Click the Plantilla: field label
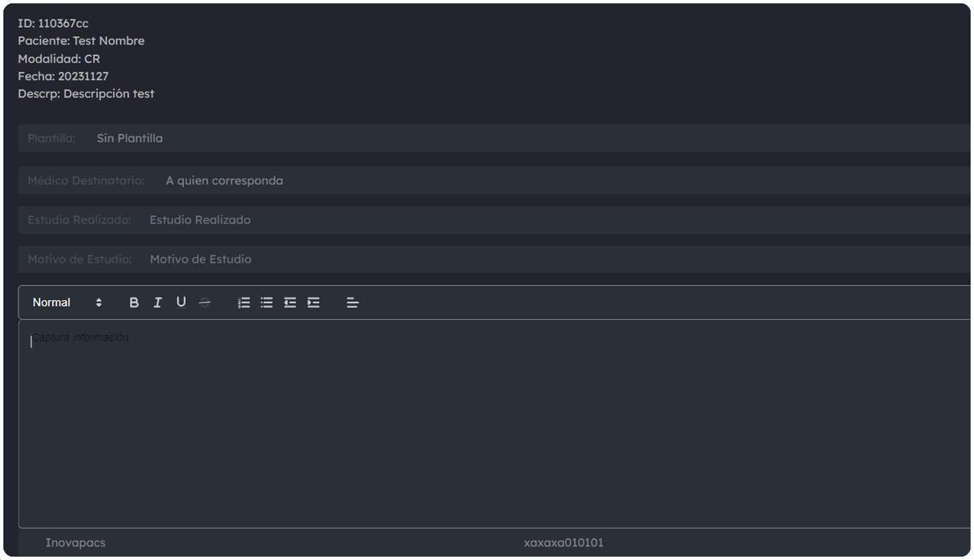 [51, 138]
